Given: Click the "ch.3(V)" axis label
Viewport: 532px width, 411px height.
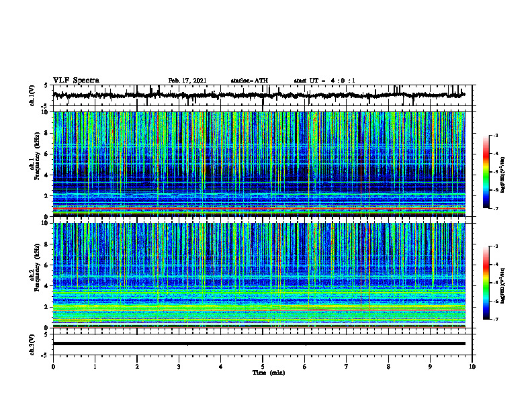Looking at the screenshot, I should (x=32, y=345).
